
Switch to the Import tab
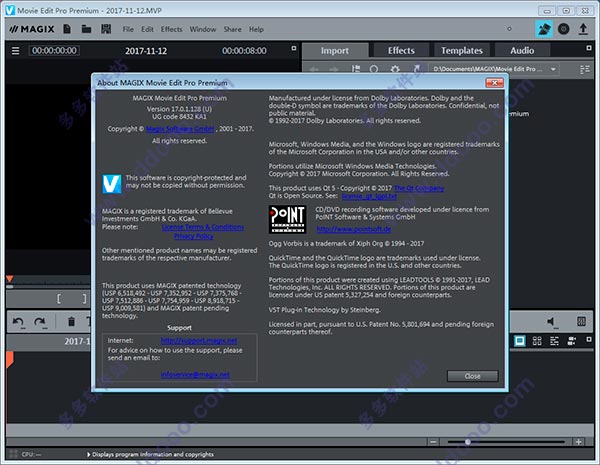pyautogui.click(x=335, y=51)
